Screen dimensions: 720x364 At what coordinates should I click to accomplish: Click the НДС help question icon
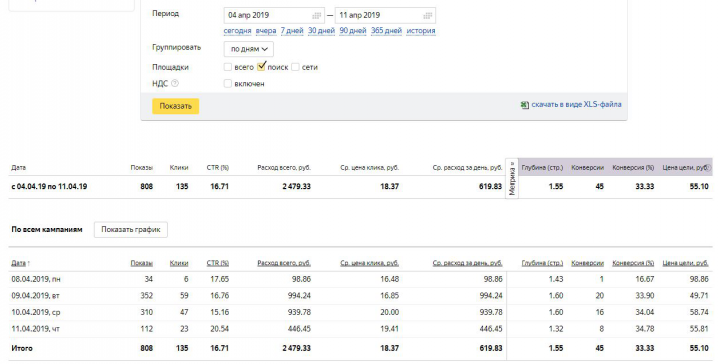174,84
